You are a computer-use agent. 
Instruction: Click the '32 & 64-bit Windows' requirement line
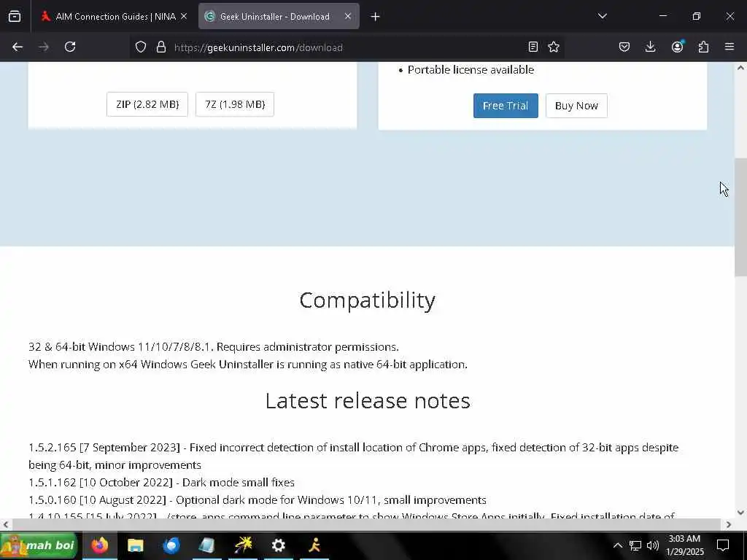point(214,346)
